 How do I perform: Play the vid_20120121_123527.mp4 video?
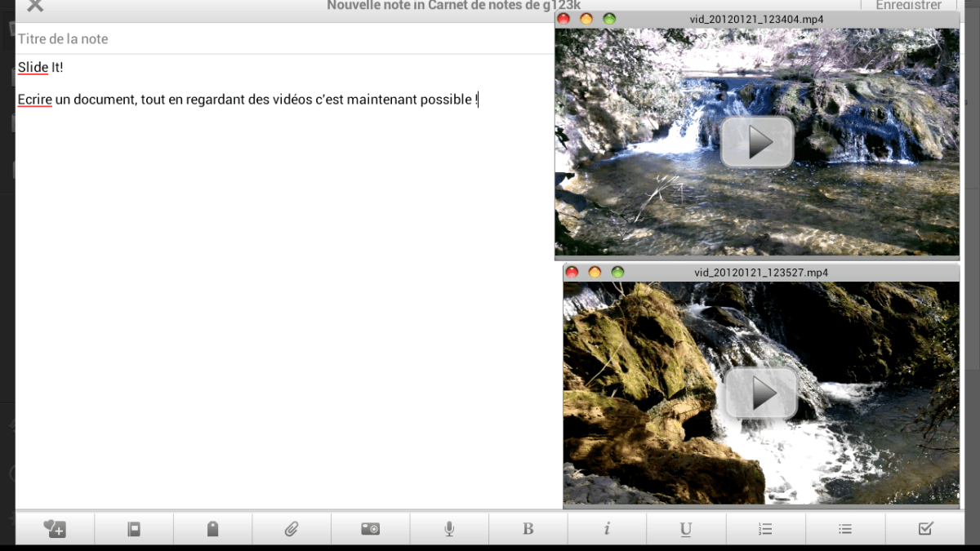tap(761, 393)
